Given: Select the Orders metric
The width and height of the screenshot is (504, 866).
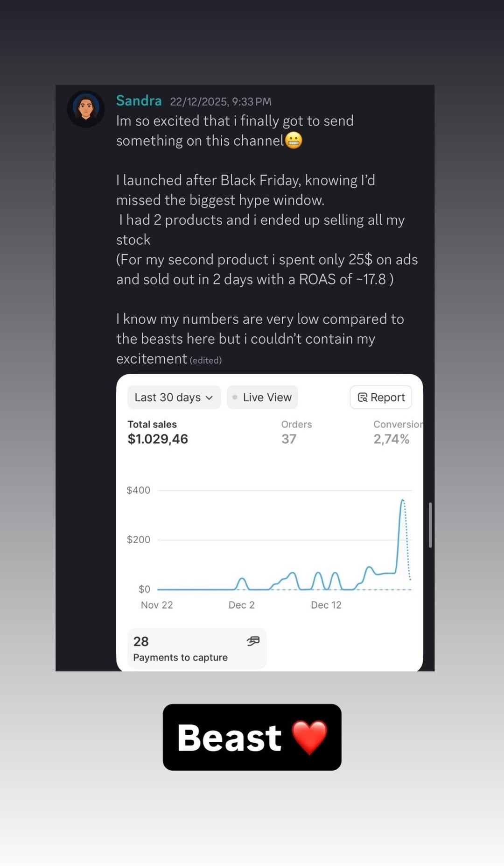Looking at the screenshot, I should click(296, 432).
